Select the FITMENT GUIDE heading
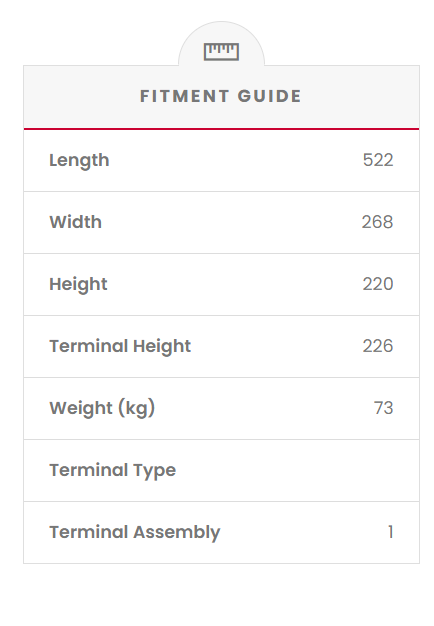The image size is (434, 626). pos(221,96)
